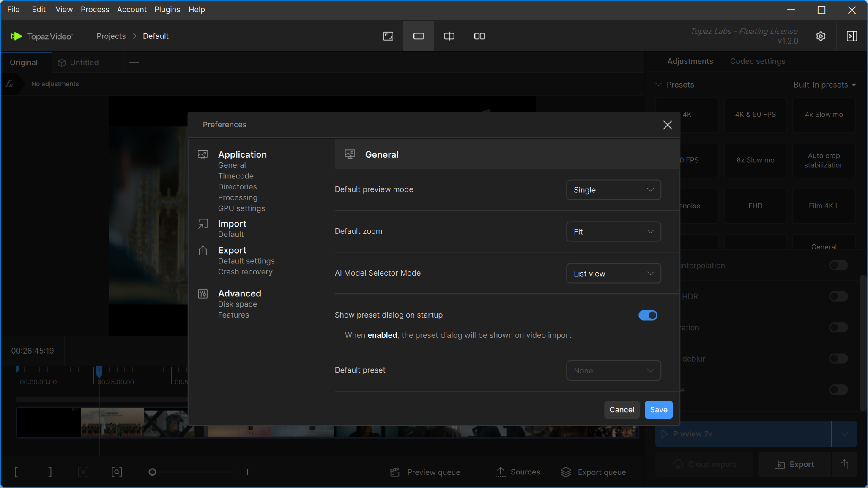This screenshot has width=868, height=488.
Task: Open the Process menu
Action: coord(95,9)
